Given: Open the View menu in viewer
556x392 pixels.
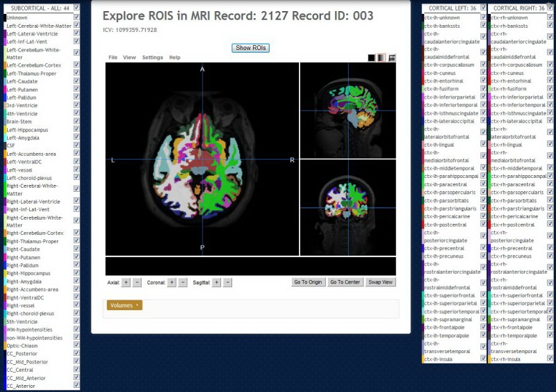Looking at the screenshot, I should point(129,58).
